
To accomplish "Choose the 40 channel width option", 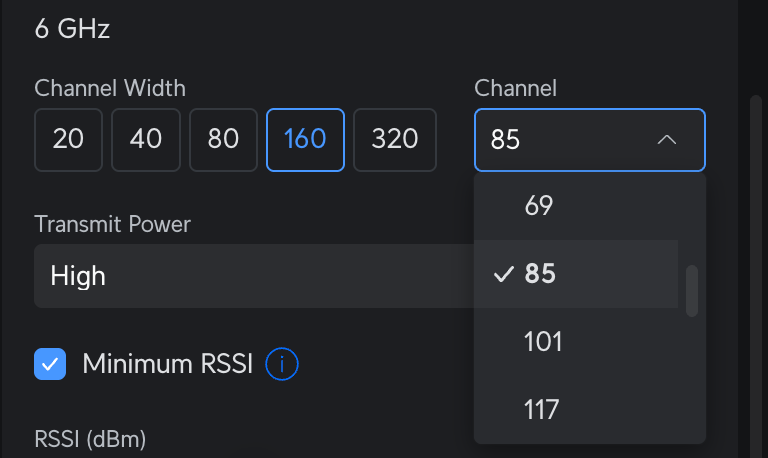I will coord(146,139).
